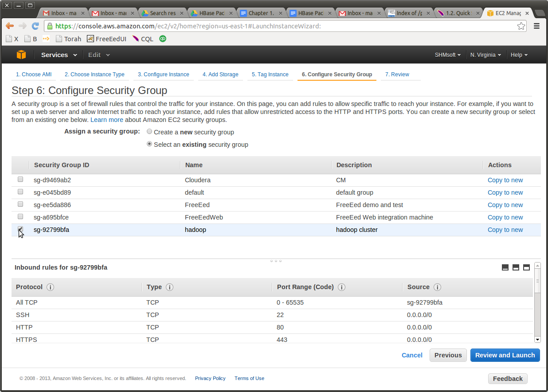Go back using the browser back arrow
This screenshot has height=392, width=548.
pos(9,26)
